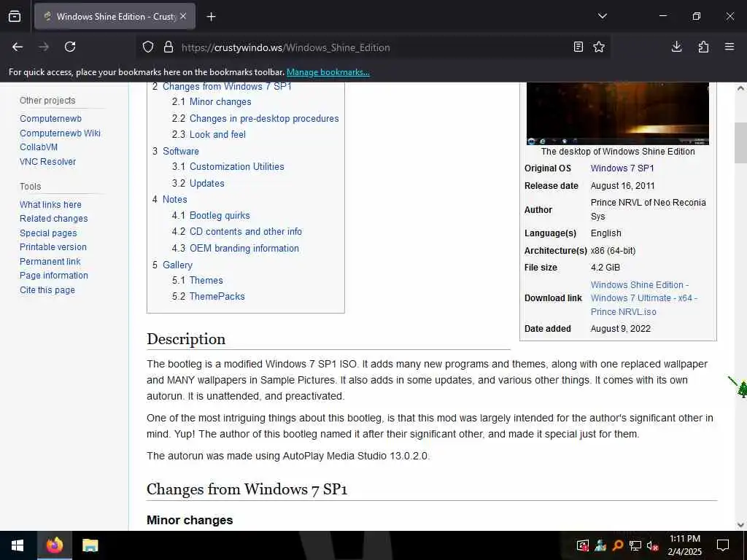Screen dimensions: 747x560
Task: Jump to 4.2 CD contents and other info
Action: (x=237, y=231)
